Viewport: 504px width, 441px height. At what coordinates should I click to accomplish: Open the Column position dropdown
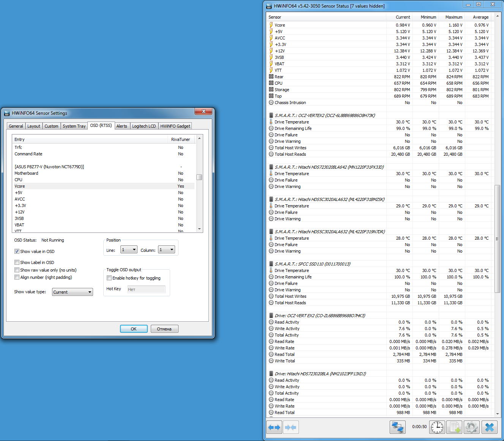(166, 250)
